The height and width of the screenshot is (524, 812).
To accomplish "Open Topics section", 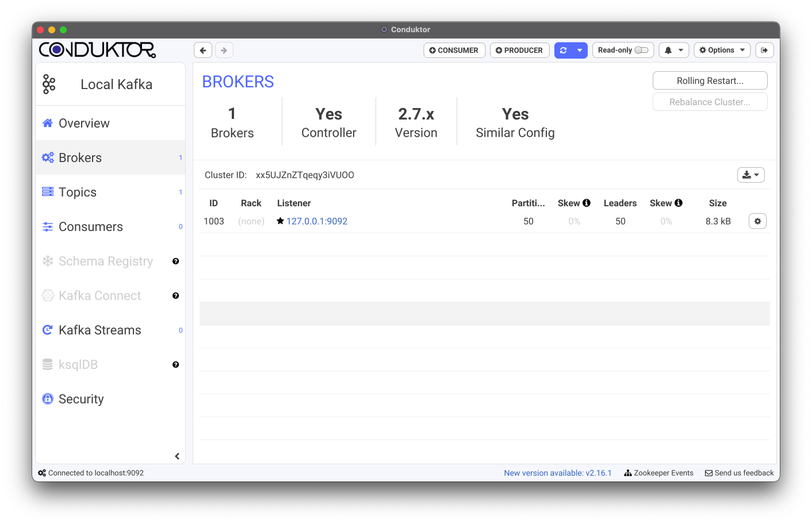I will [x=110, y=192].
